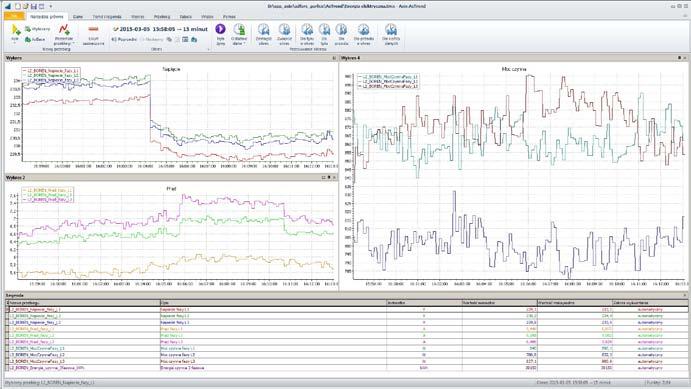Select the 'Energia czynna 3 fazowa' description cell
691x389 pixels.
click(x=273, y=367)
